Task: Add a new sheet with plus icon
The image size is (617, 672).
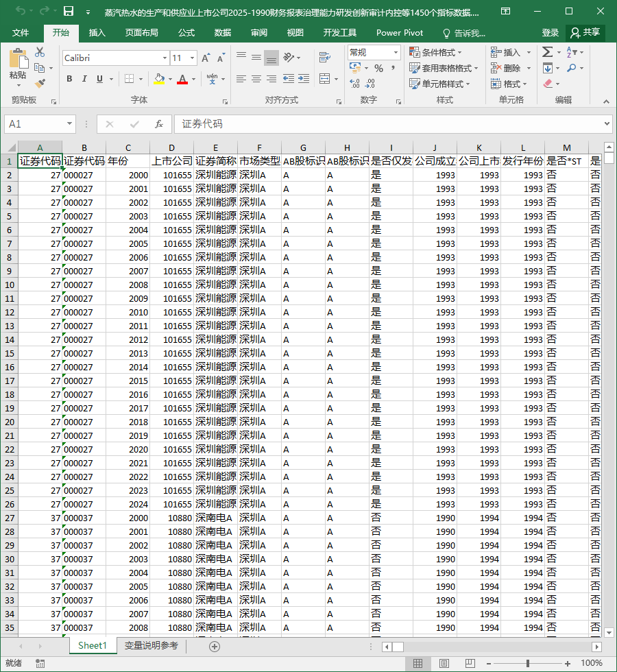Action: (x=215, y=646)
